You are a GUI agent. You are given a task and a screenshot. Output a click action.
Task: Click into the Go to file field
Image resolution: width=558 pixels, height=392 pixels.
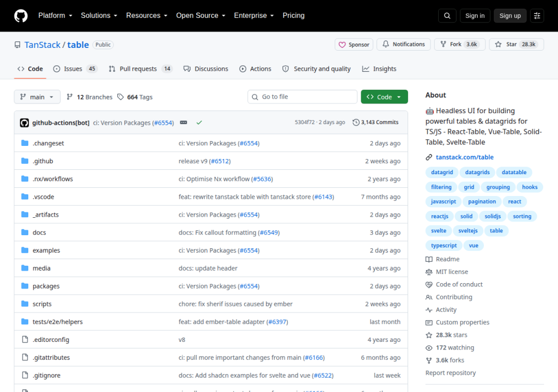[302, 97]
